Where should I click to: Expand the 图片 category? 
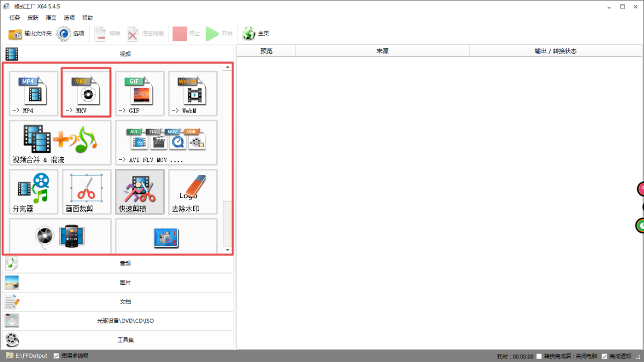[118, 283]
